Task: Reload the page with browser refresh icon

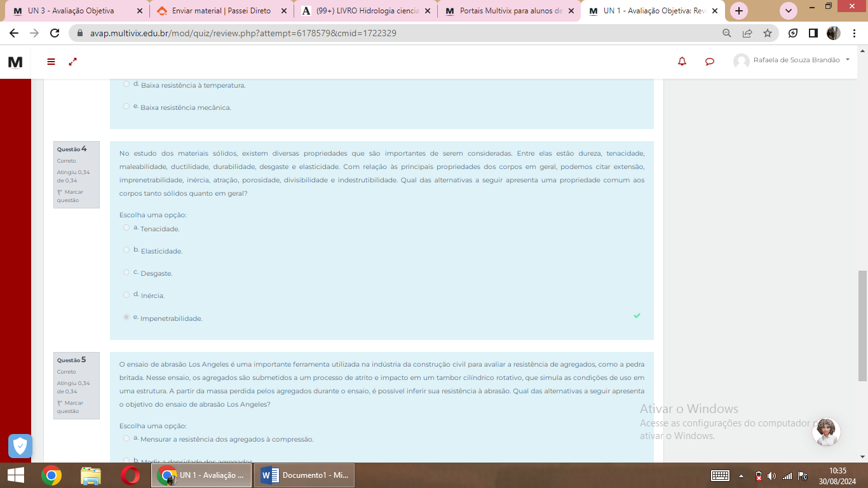Action: tap(55, 33)
